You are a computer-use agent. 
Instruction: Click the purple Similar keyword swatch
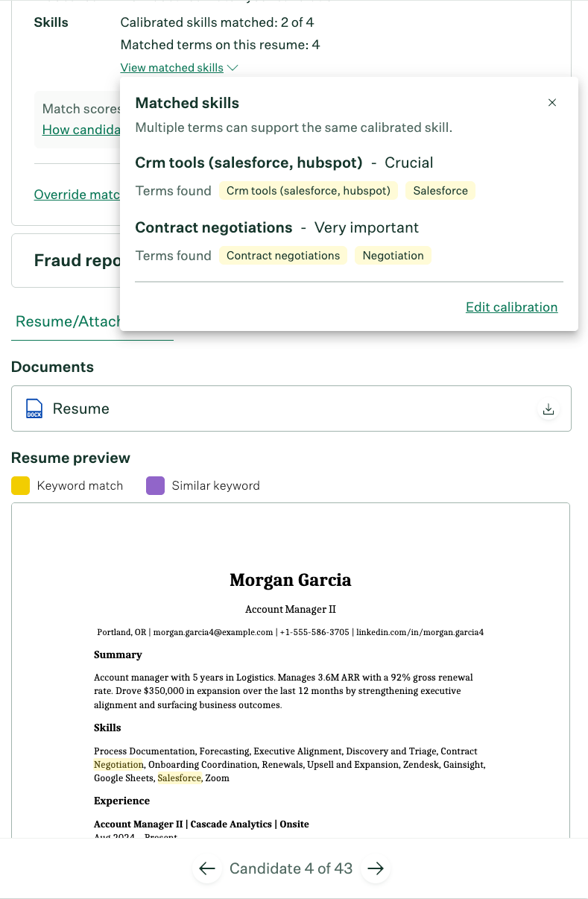155,485
